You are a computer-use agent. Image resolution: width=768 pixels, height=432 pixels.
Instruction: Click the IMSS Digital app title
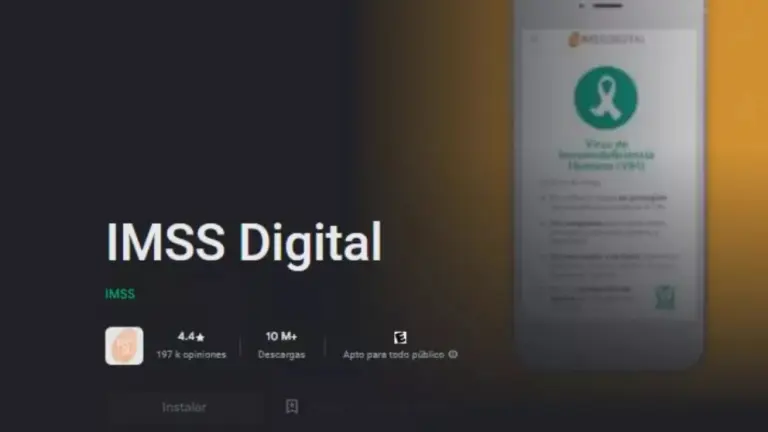point(243,242)
